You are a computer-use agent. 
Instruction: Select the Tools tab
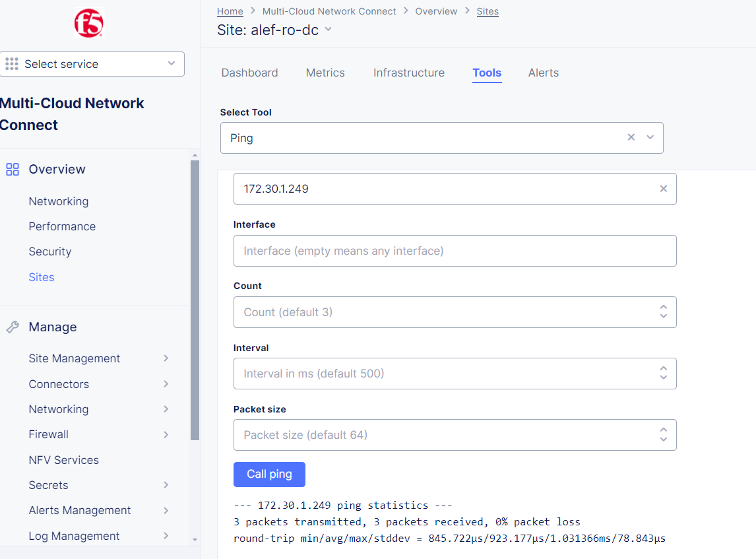(487, 73)
